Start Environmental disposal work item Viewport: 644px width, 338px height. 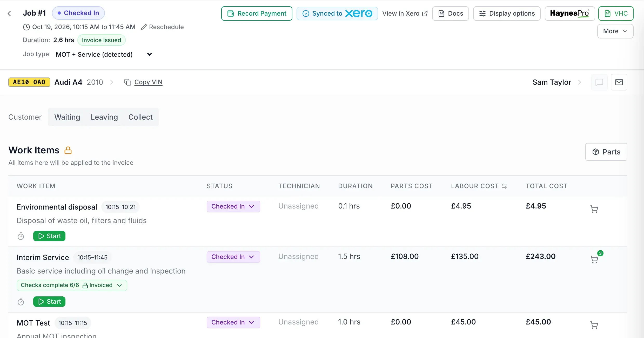coord(49,236)
